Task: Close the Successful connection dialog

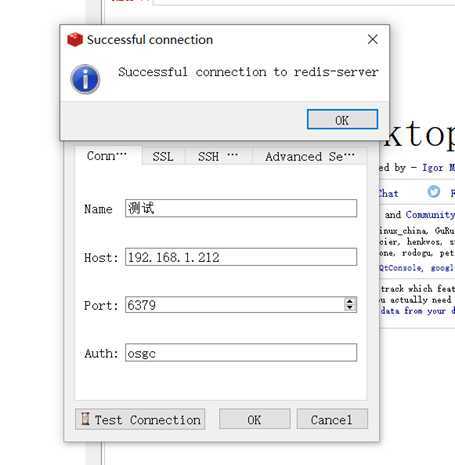Action: [x=373, y=39]
